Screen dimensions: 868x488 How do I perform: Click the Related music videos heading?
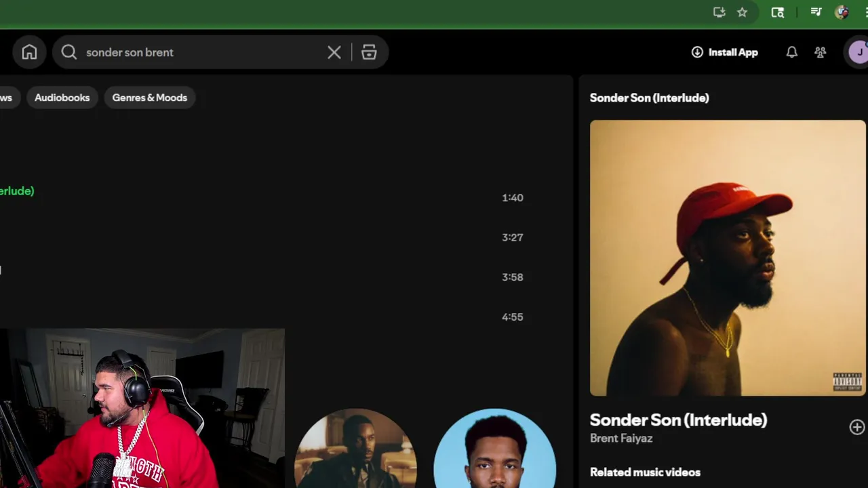(x=645, y=472)
